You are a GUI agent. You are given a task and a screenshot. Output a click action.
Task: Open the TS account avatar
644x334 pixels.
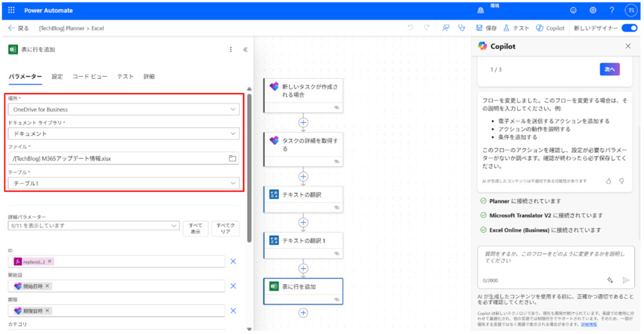point(631,11)
